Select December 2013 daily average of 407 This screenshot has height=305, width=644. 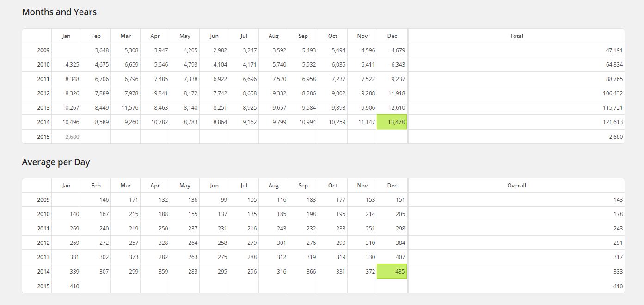pos(400,257)
